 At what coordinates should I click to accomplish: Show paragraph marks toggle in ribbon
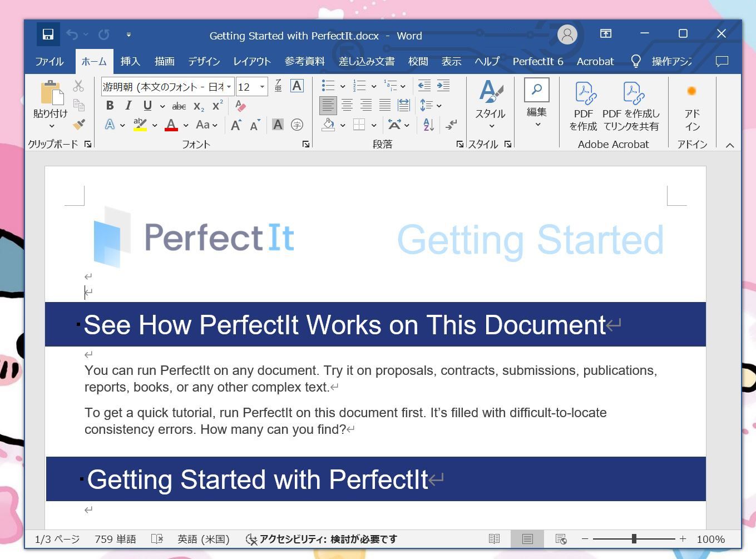click(451, 125)
